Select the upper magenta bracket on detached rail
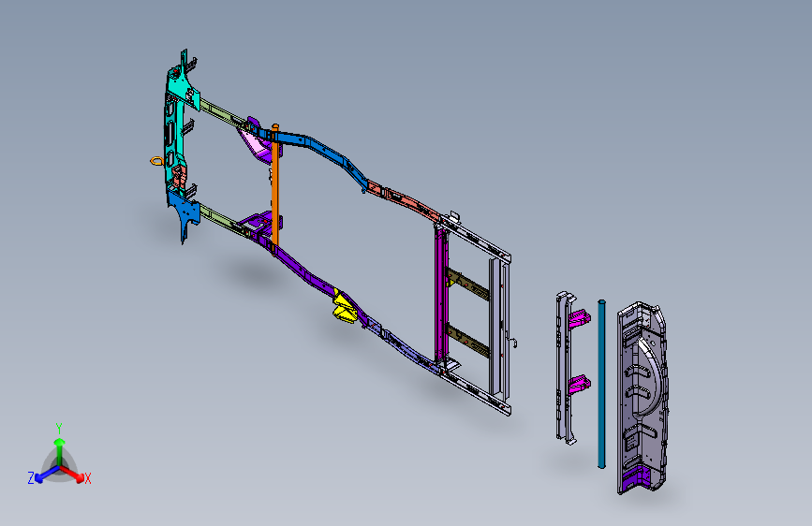The image size is (812, 526). tap(579, 318)
